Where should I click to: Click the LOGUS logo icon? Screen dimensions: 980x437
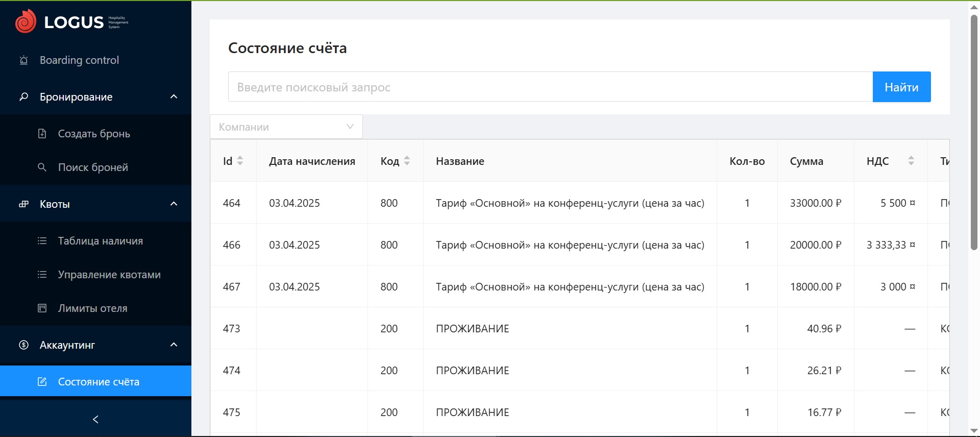tap(26, 21)
